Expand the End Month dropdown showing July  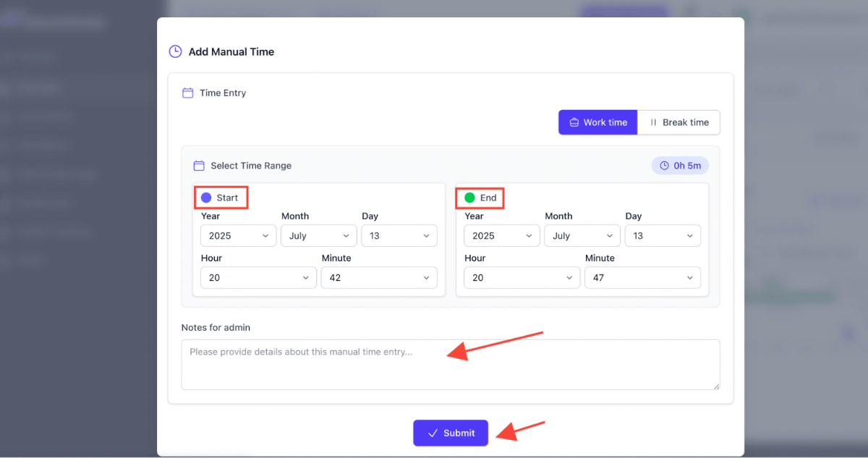(582, 235)
